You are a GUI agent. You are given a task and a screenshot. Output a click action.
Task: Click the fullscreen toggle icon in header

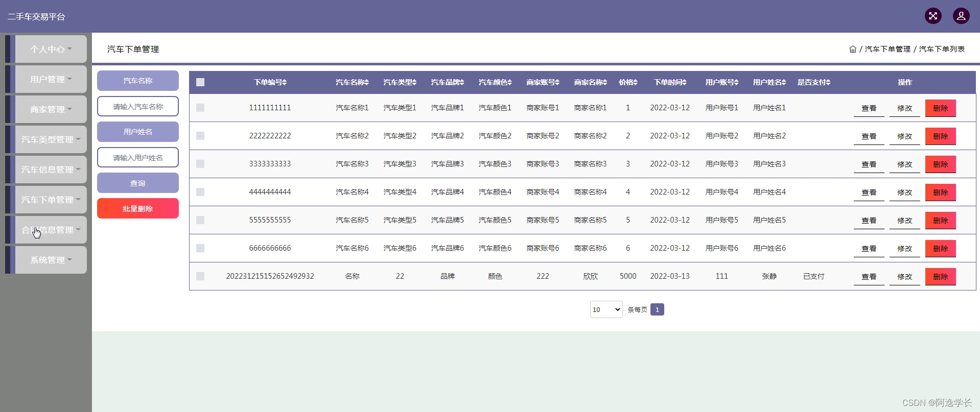933,16
